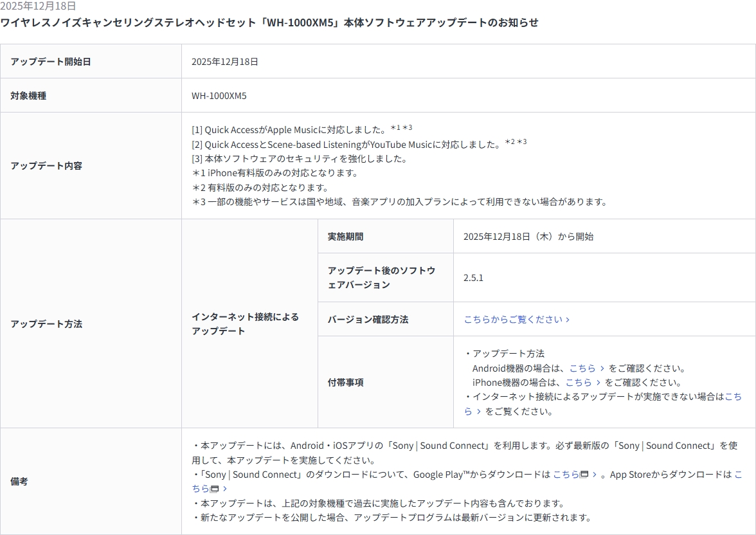Click the chevron after the Google Play link icon
Viewport: 756px width, 535px height.
click(595, 475)
